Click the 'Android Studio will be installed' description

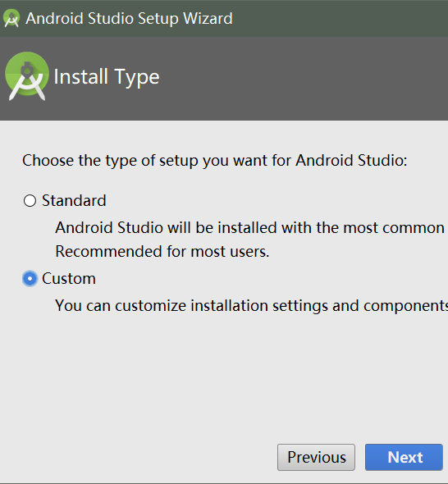tap(249, 228)
